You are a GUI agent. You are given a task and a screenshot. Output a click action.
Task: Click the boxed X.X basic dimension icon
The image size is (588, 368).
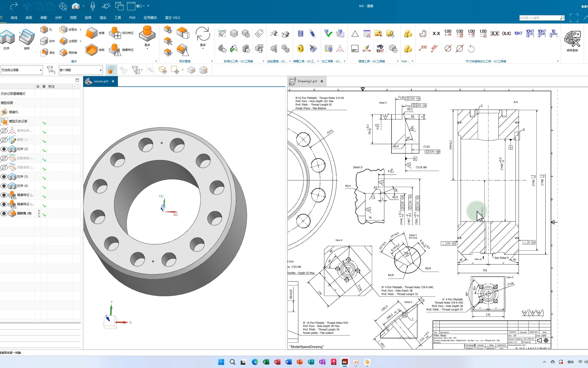click(495, 33)
